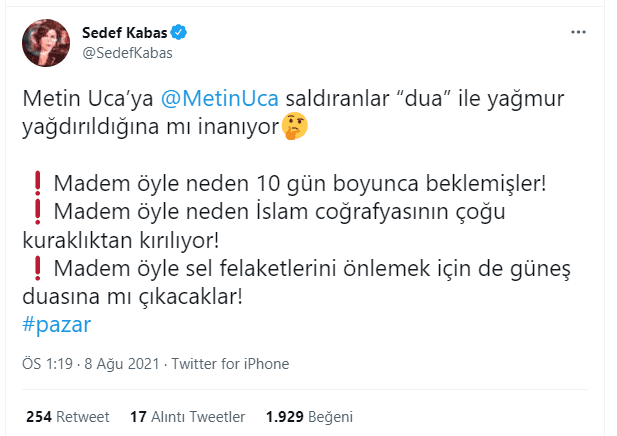The image size is (617, 436).
Task: Open the #pazar hashtag
Action: click(x=56, y=325)
